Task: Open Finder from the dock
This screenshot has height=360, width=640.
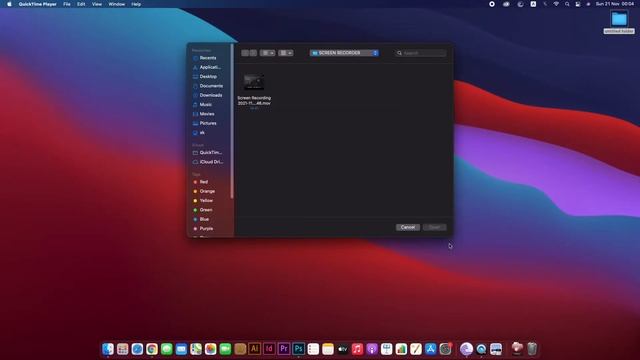Action: pyautogui.click(x=108, y=349)
